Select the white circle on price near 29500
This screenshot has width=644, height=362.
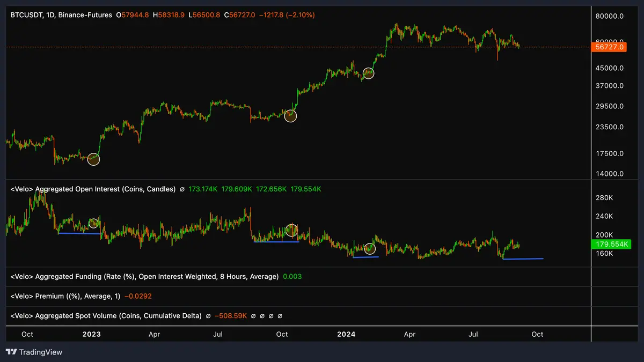(x=290, y=115)
